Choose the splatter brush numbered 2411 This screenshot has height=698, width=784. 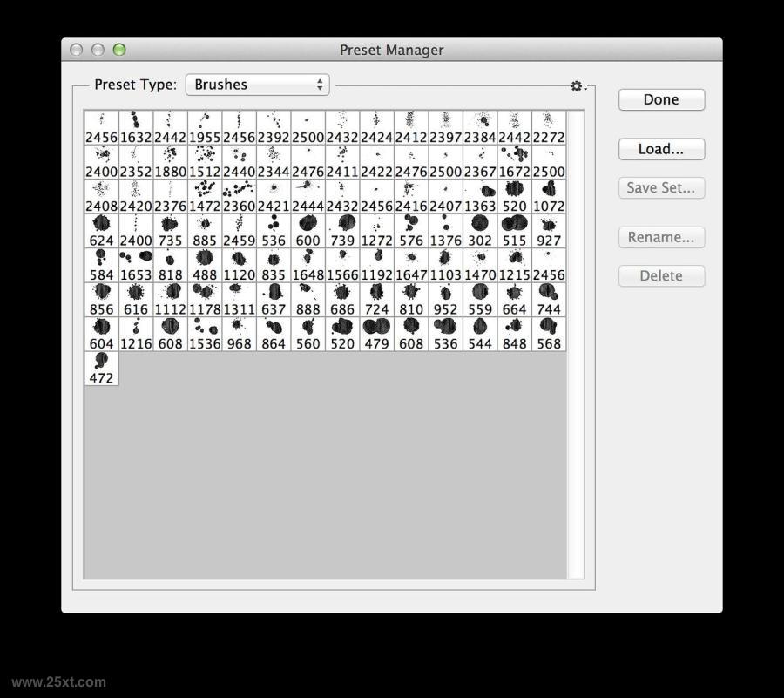tap(342, 162)
